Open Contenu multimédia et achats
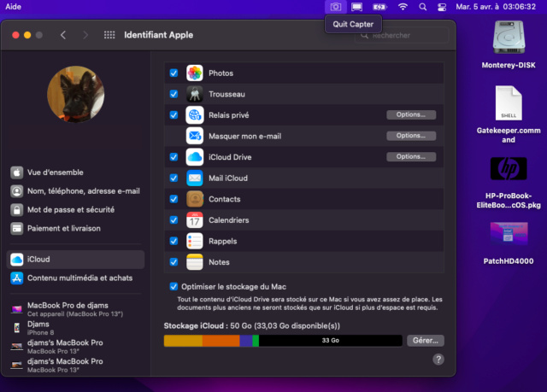 (x=76, y=278)
